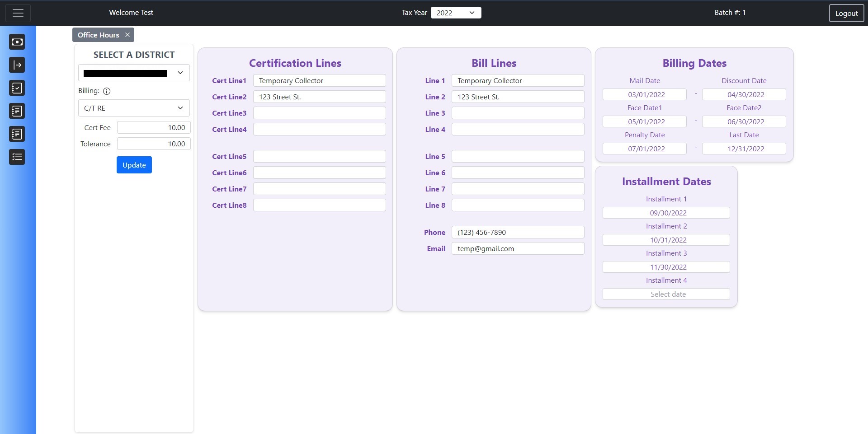Open the Billing C/T RE dropdown
Viewport: 868px width, 434px height.
[134, 108]
